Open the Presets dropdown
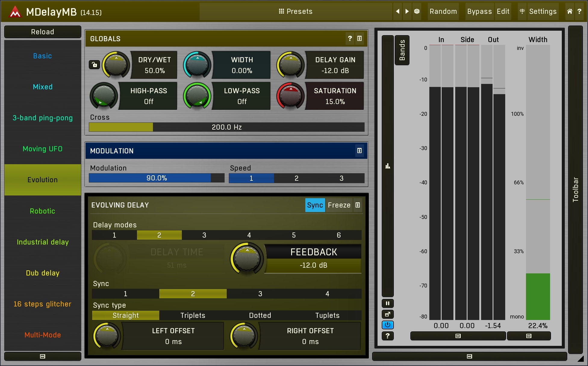 [296, 11]
